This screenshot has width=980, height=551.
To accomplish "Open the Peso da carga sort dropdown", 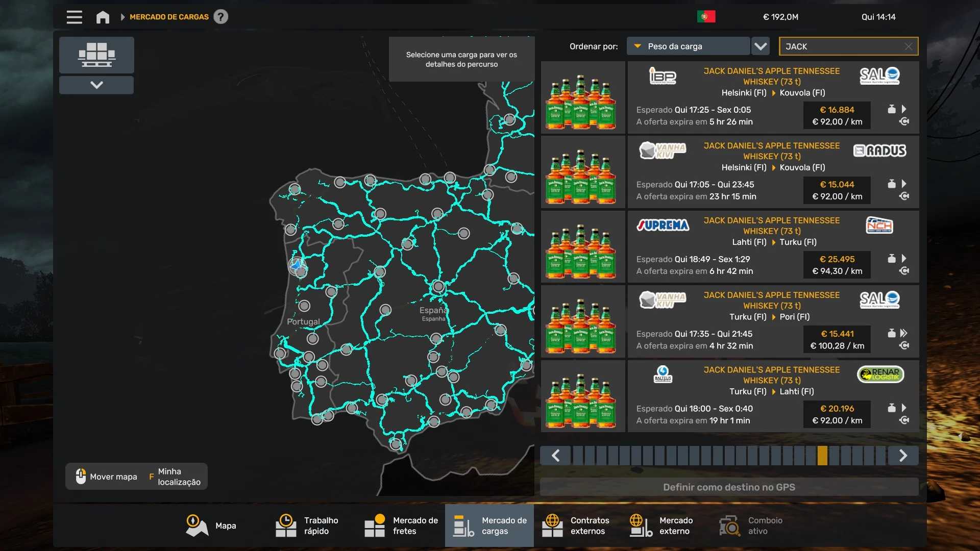I will tap(688, 46).
